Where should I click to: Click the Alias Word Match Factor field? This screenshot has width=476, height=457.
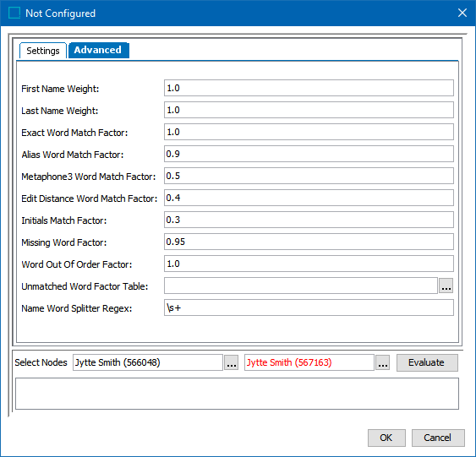pyautogui.click(x=309, y=154)
